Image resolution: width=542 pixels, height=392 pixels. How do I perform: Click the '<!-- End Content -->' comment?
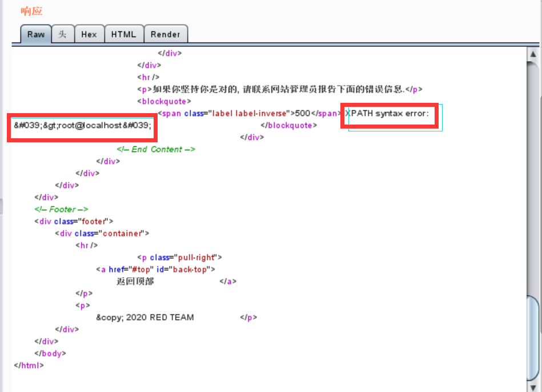point(156,150)
